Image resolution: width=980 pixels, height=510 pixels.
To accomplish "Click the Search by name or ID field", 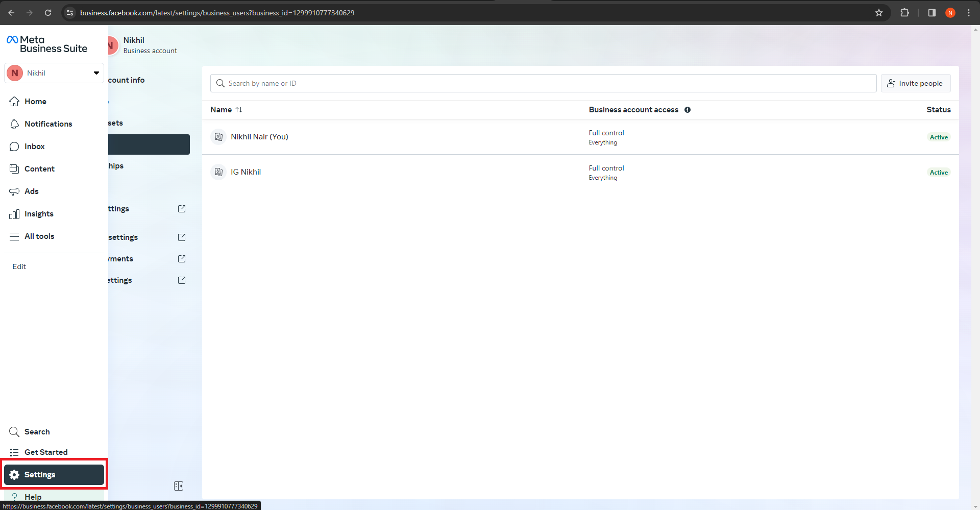I will coord(543,83).
